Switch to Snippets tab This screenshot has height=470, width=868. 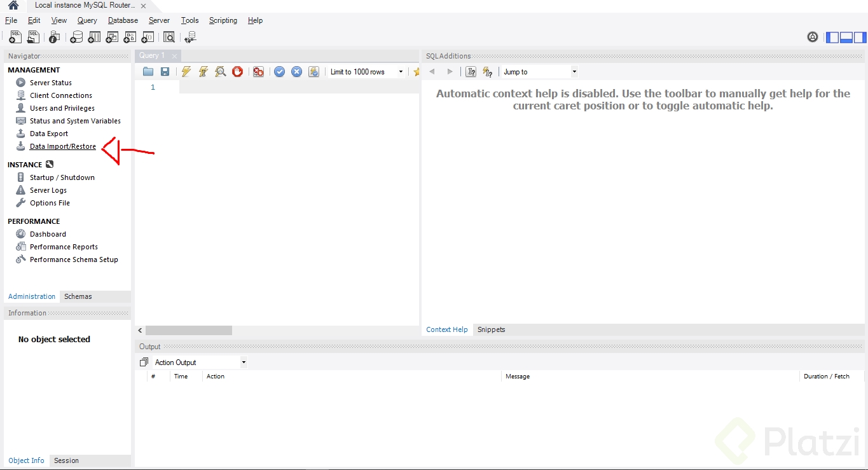(x=492, y=329)
